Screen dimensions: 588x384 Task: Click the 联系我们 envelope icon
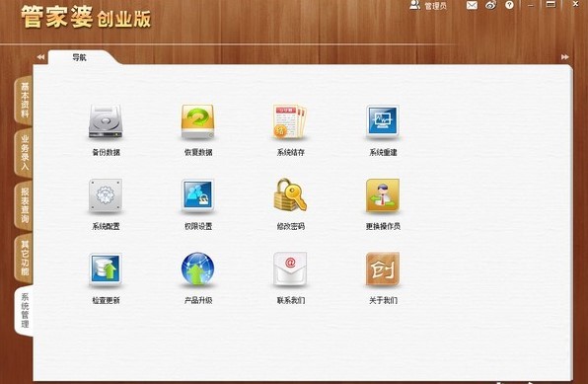pos(290,269)
